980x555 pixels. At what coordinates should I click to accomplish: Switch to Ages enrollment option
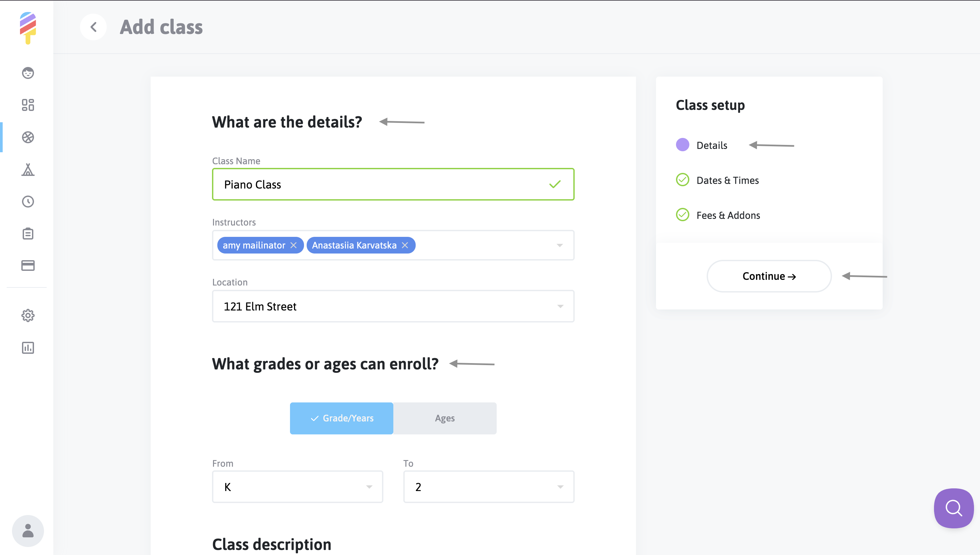point(445,418)
